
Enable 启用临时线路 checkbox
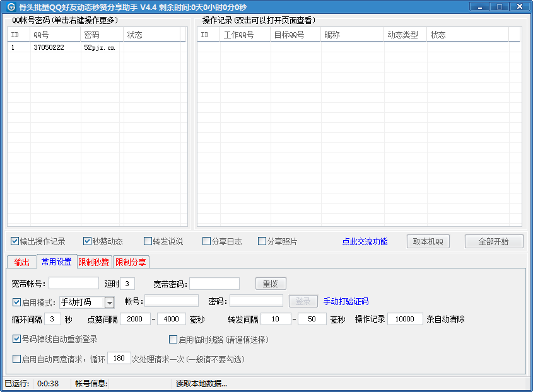(x=173, y=340)
